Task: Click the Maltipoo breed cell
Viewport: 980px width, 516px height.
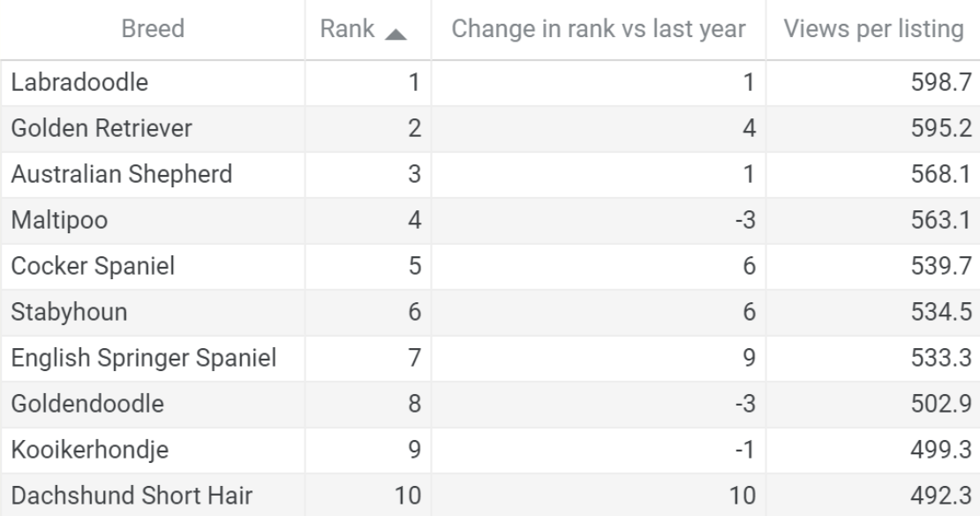Action: coord(153,221)
